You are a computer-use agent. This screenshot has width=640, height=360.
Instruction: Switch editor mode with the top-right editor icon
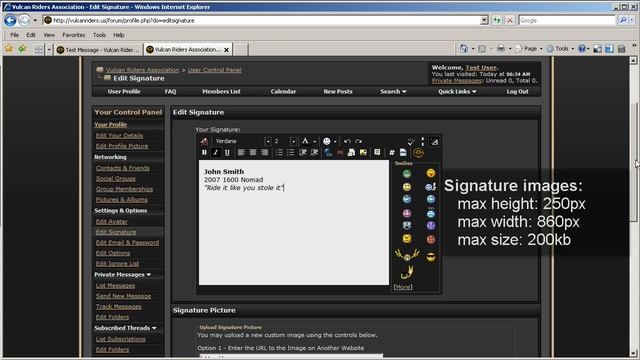pos(434,142)
